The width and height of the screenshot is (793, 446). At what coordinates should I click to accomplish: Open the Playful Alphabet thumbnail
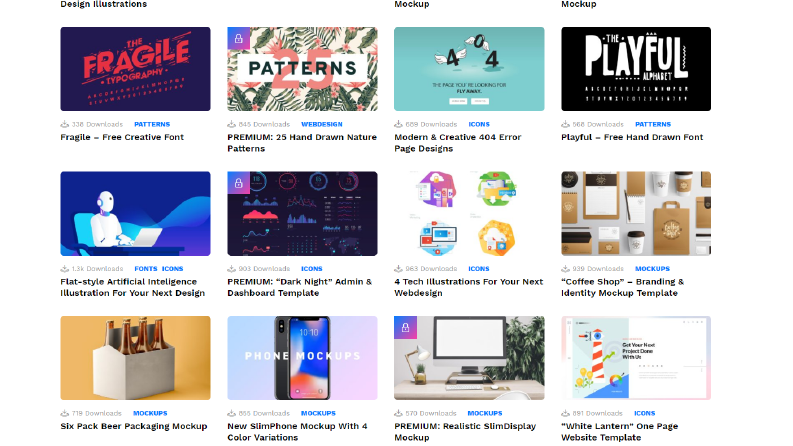point(636,69)
